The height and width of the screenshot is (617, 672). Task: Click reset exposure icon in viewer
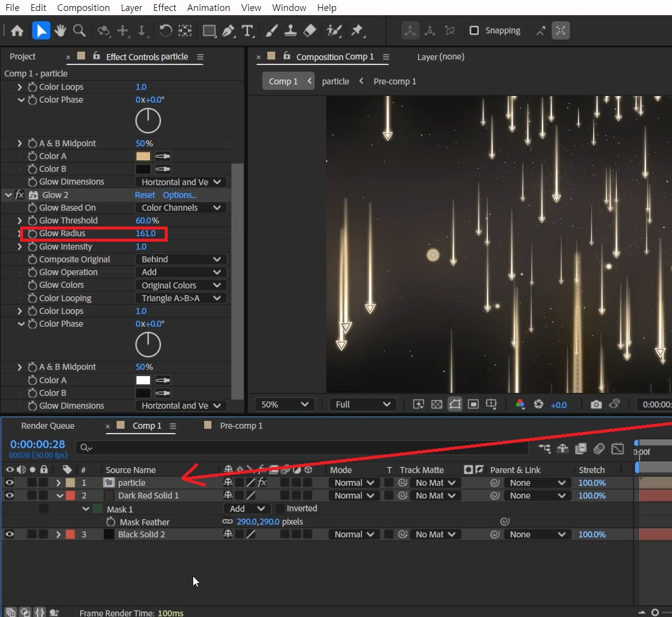pos(538,404)
